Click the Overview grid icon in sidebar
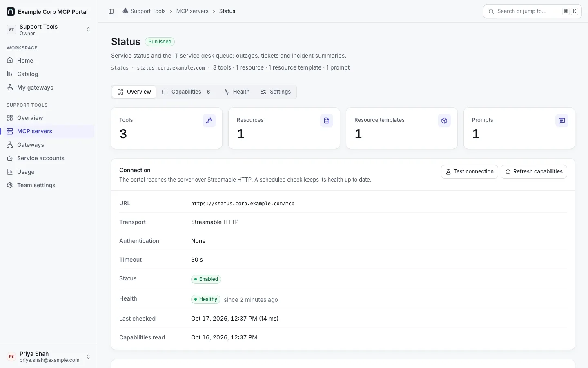Viewport: 588px width, 368px height. (10, 118)
